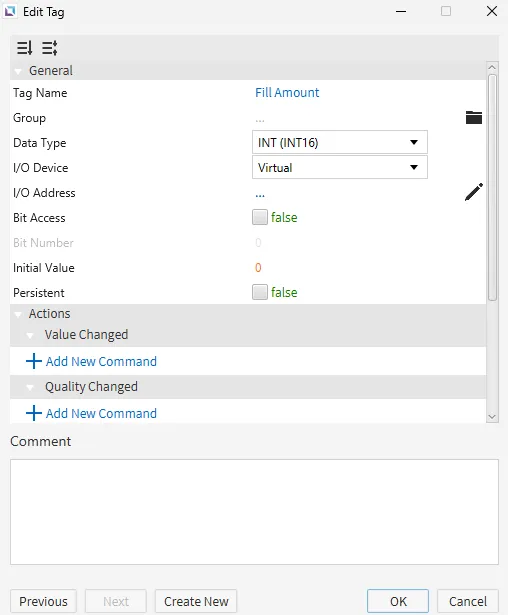
Task: Collapse the Quality Changed section
Action: tap(30, 387)
